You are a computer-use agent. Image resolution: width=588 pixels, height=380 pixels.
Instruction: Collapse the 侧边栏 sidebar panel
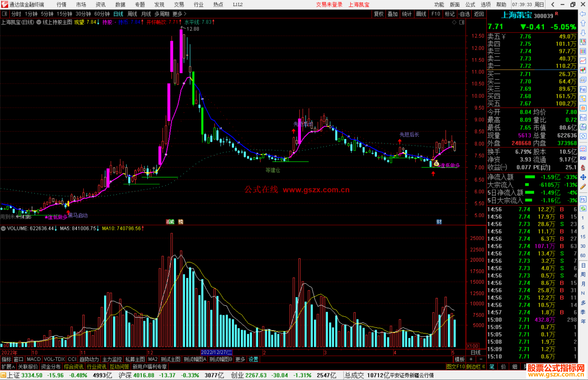(476, 367)
